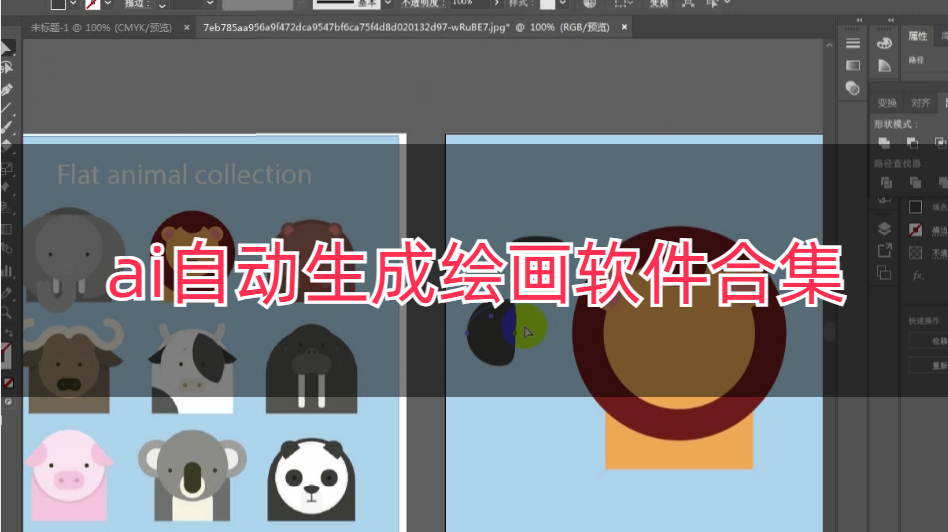Click the 描边 label in Properties

click(x=939, y=230)
